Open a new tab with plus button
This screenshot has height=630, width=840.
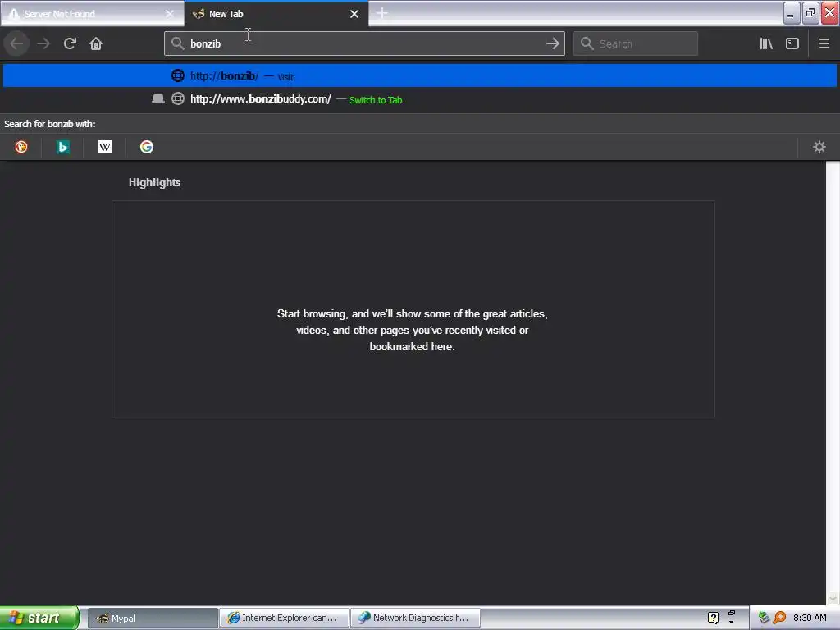pyautogui.click(x=382, y=13)
